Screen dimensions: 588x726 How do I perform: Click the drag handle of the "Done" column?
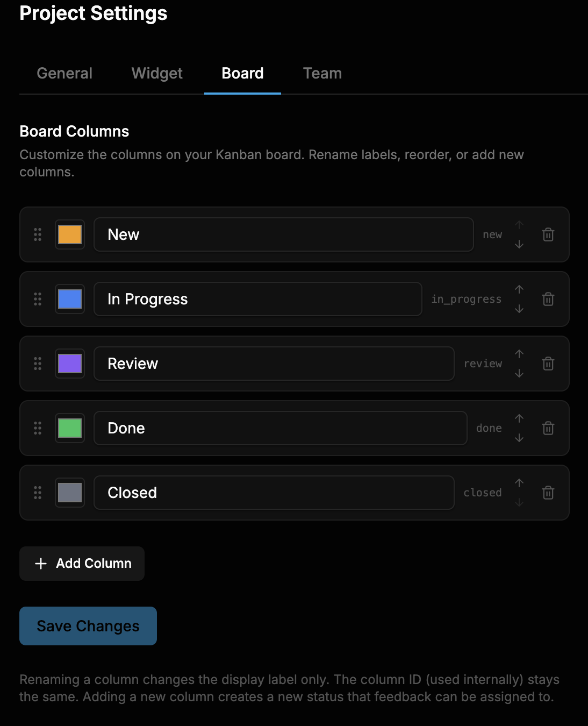(x=38, y=428)
